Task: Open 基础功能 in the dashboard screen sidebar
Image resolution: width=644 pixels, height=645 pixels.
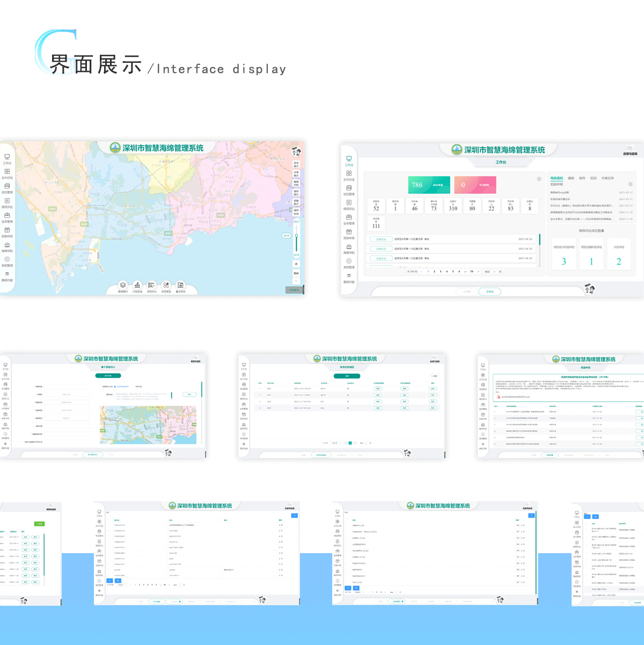Action: 349,278
